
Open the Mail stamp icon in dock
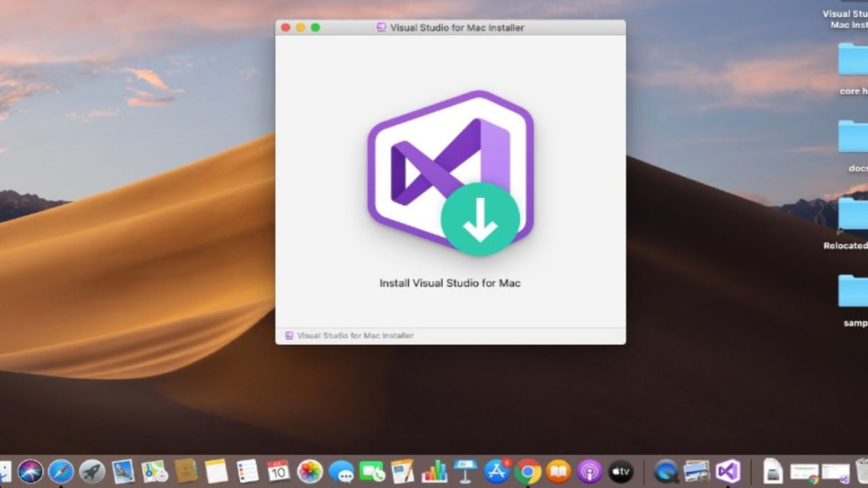pos(123,470)
